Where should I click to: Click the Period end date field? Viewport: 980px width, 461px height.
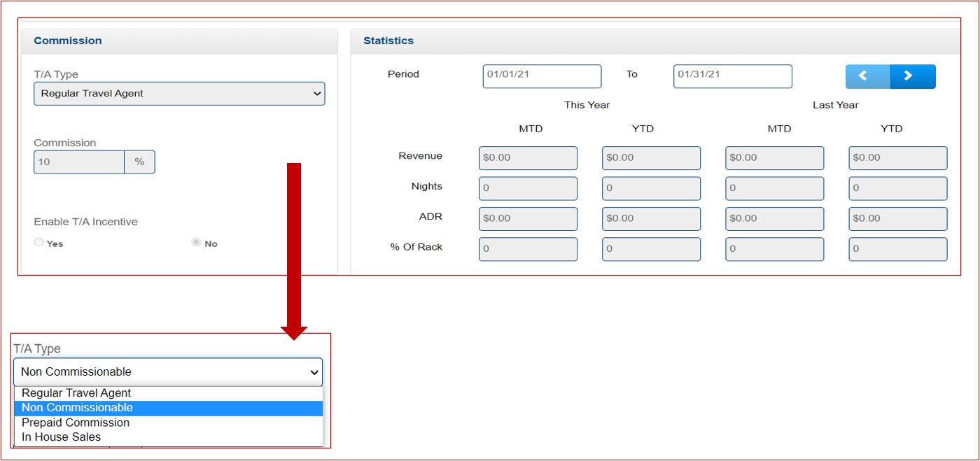point(732,76)
